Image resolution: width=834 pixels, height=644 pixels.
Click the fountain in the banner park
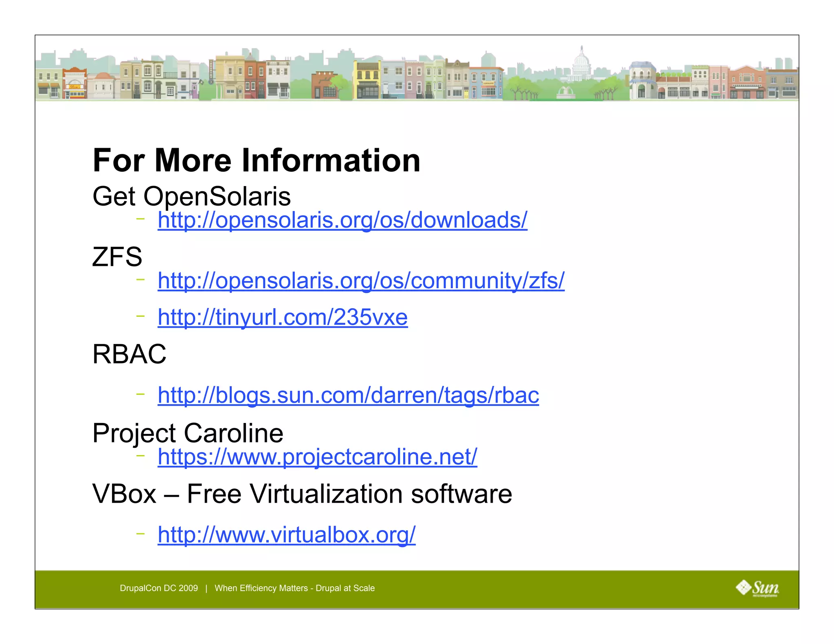[x=566, y=92]
